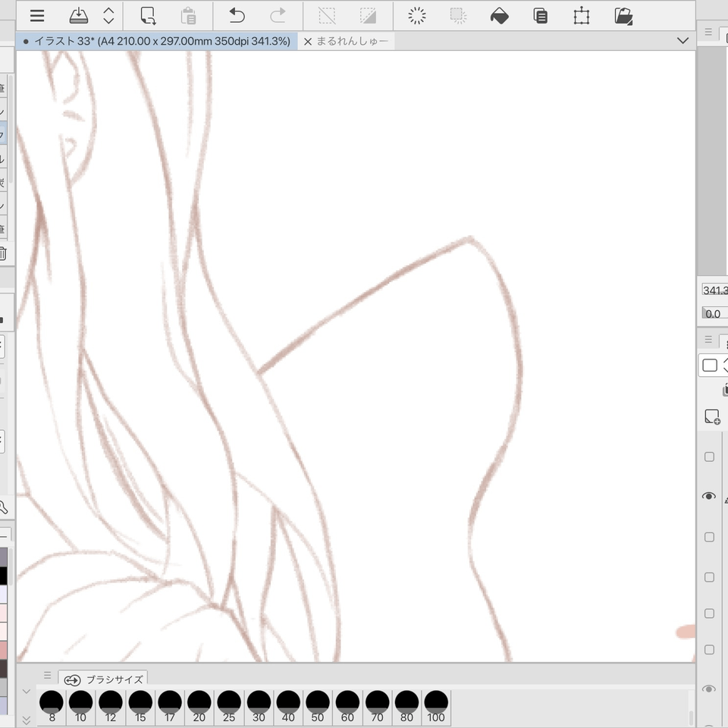This screenshot has width=728, height=728.
Task: Edit the 0.0 rotation value field
Action: 714,313
